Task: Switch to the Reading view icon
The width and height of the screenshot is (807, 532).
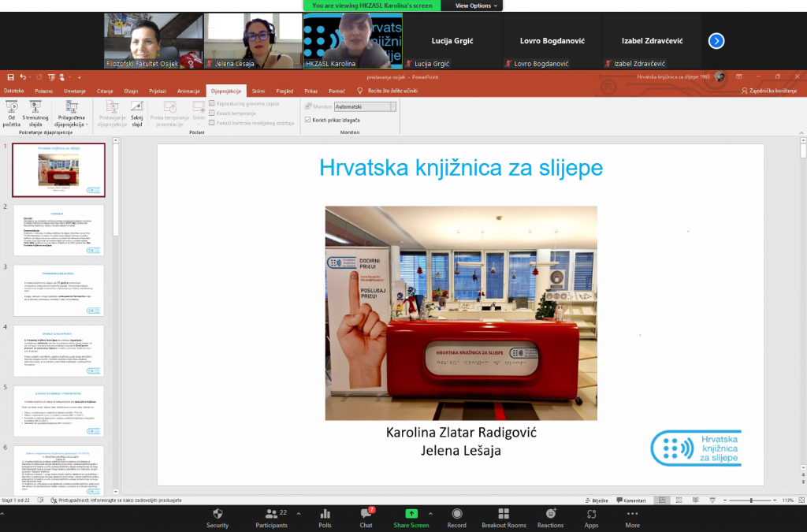Action: tap(696, 500)
